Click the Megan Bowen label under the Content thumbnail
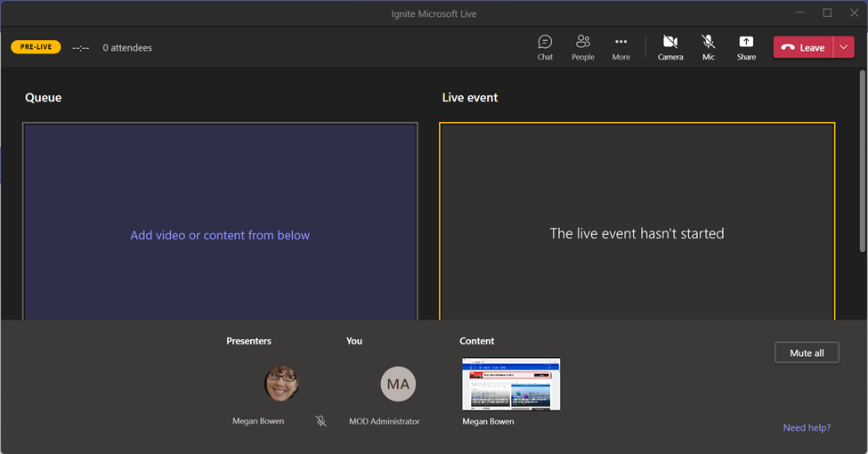The image size is (868, 454). click(488, 421)
